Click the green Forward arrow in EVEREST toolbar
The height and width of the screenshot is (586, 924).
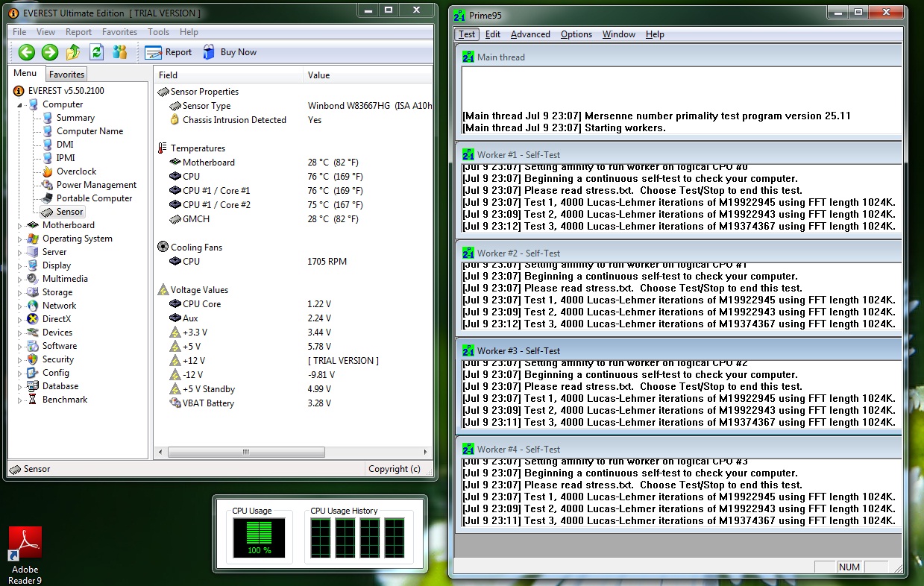pos(50,52)
